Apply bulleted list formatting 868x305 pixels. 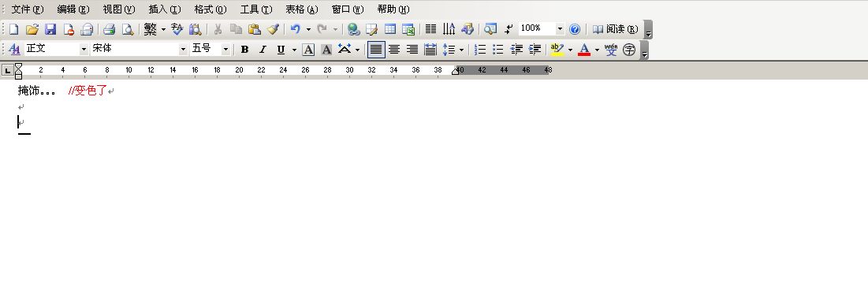pos(498,50)
